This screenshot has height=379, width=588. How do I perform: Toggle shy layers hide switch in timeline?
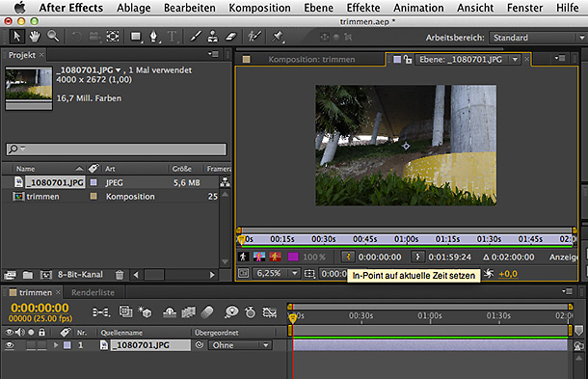click(170, 311)
